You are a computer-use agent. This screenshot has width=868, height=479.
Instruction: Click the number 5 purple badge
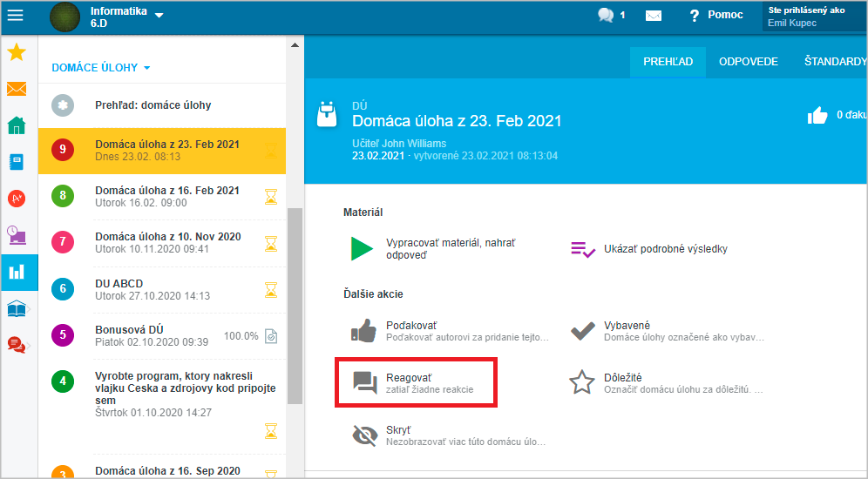[x=63, y=334]
